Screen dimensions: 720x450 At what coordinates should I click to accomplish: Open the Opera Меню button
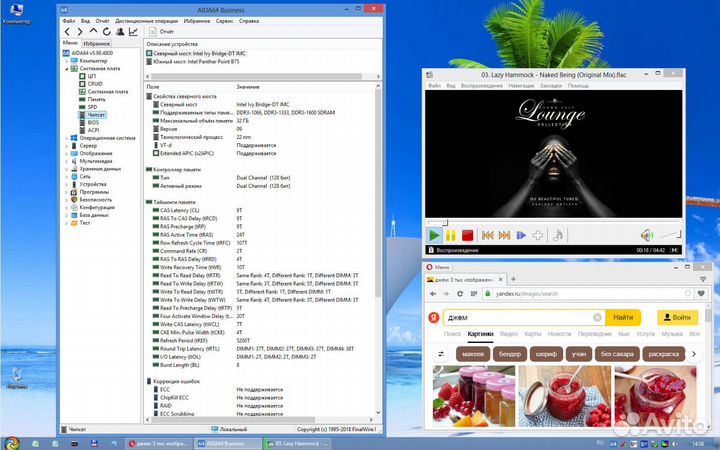click(439, 267)
